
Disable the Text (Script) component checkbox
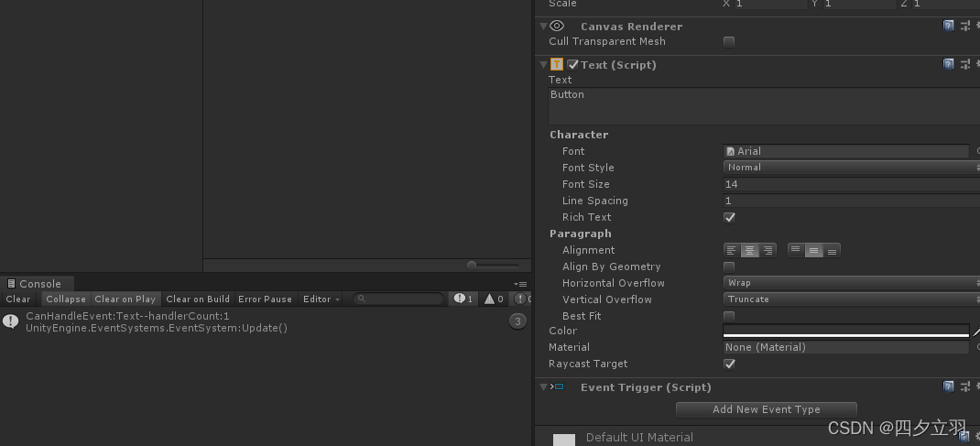(572, 64)
